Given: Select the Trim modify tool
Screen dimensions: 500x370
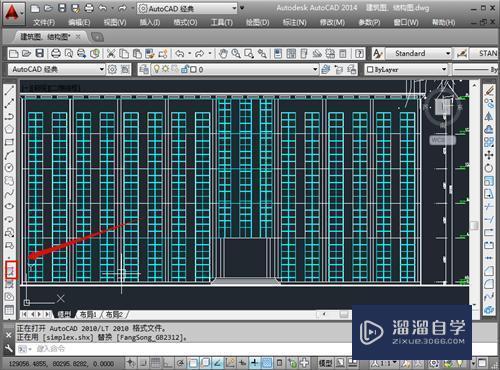Looking at the screenshot, I should tap(489, 207).
